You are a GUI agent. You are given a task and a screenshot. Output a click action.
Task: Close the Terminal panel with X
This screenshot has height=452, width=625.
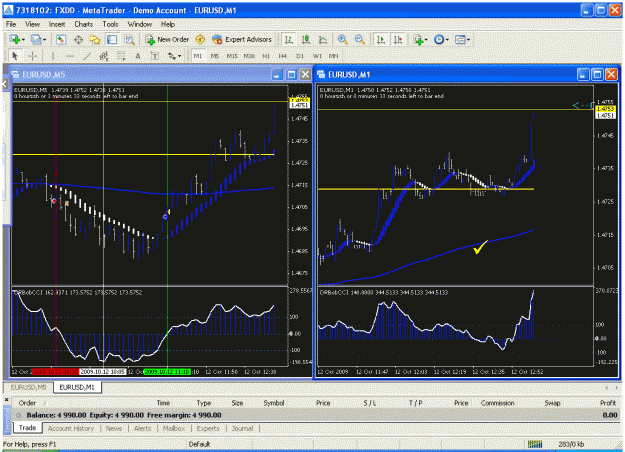click(6, 399)
